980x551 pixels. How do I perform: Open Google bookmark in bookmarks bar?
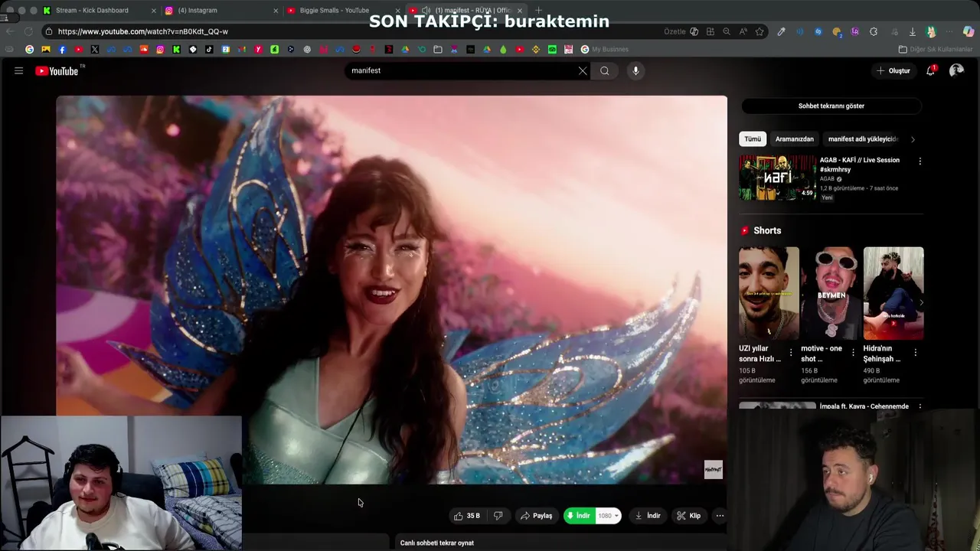(29, 49)
